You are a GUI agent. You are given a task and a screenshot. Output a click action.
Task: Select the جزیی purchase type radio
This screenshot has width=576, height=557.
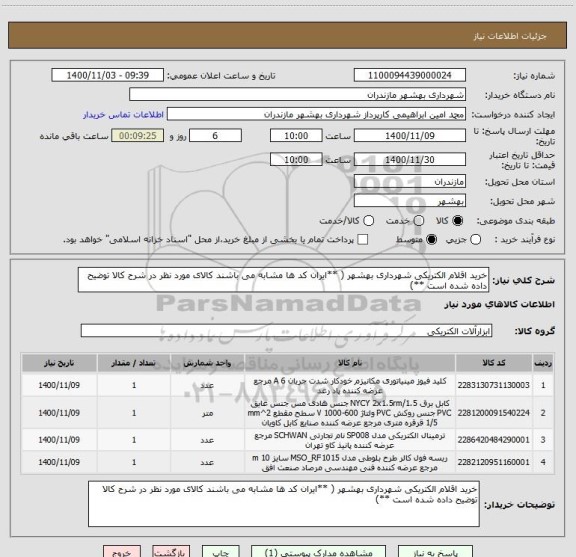tap(475, 240)
